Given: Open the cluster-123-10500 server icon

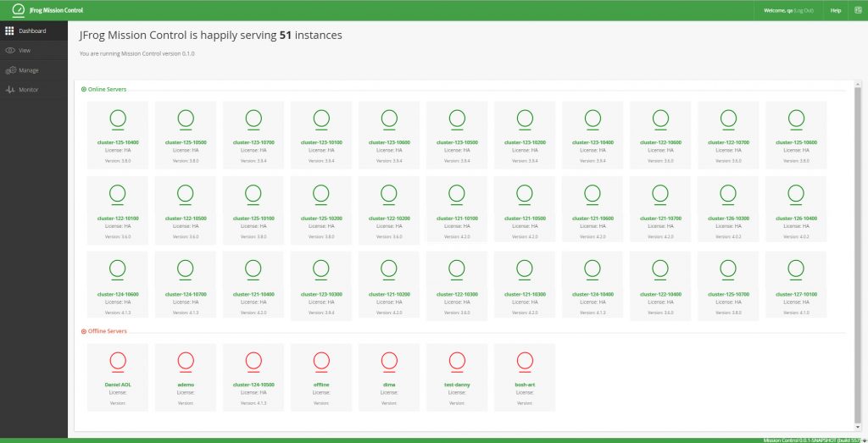Looking at the screenshot, I should point(457,120).
